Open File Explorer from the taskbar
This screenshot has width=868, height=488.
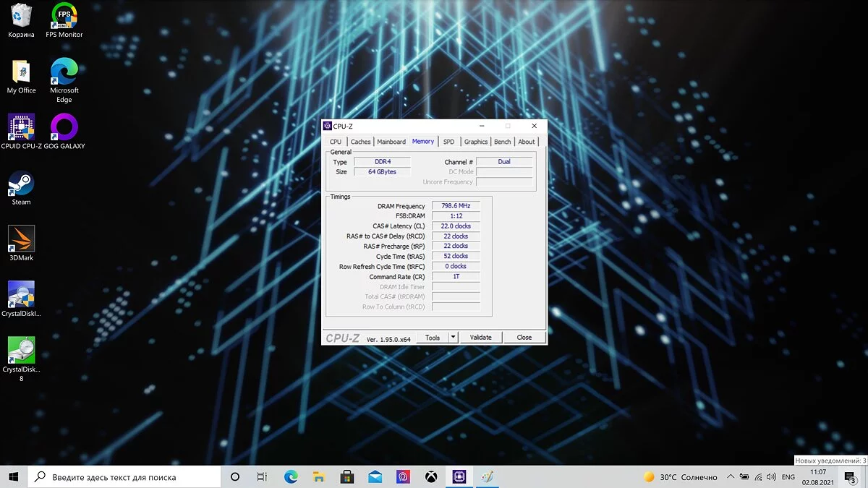[x=319, y=477]
